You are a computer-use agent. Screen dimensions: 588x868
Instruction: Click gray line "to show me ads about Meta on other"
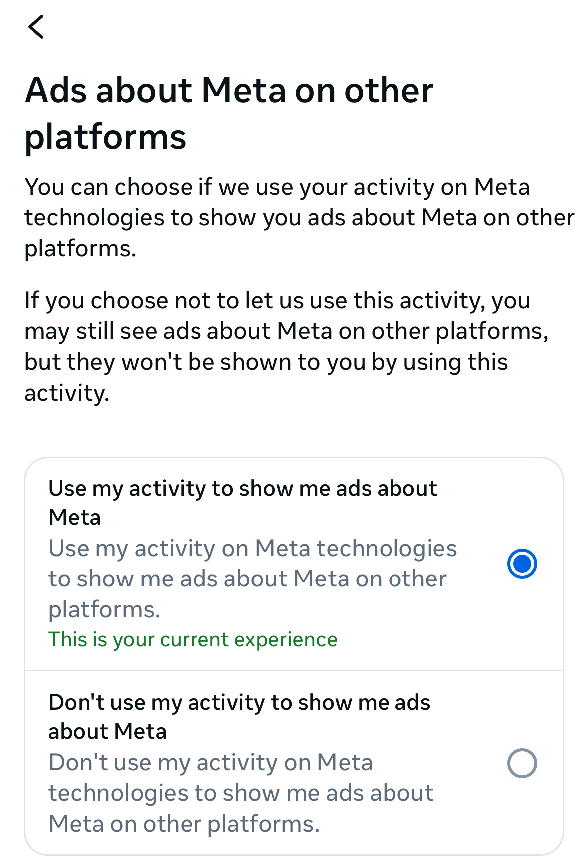point(247,579)
